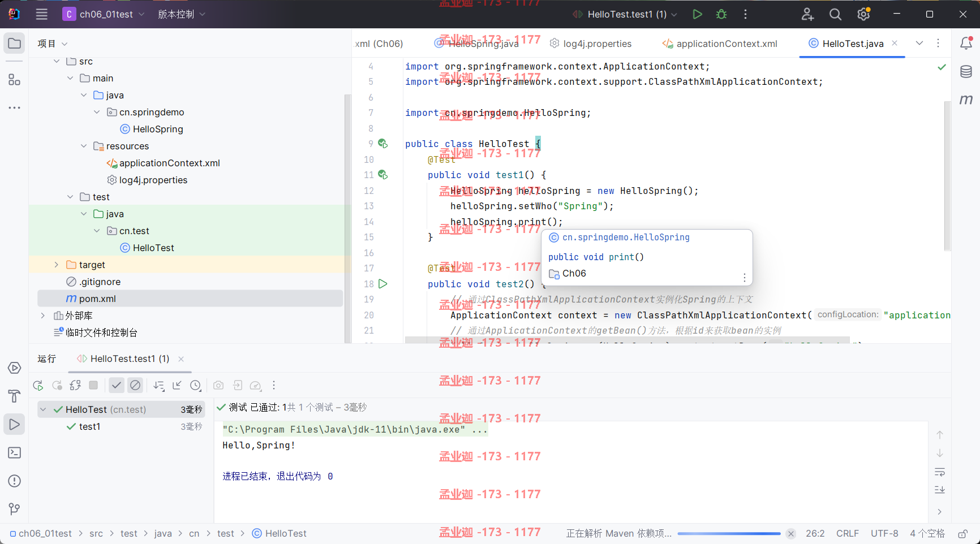
Task: Open the main hamburger menu
Action: [42, 14]
